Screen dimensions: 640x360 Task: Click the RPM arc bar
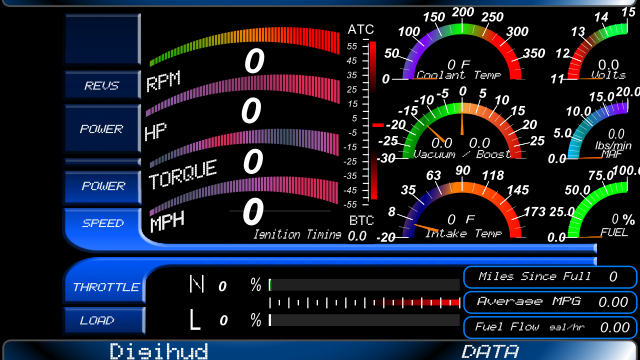click(x=245, y=46)
